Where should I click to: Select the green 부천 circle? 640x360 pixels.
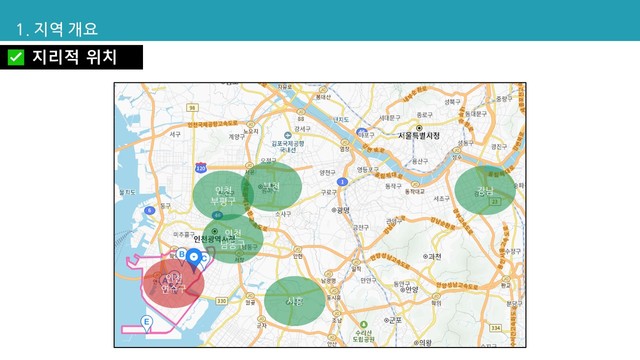[x=271, y=187]
